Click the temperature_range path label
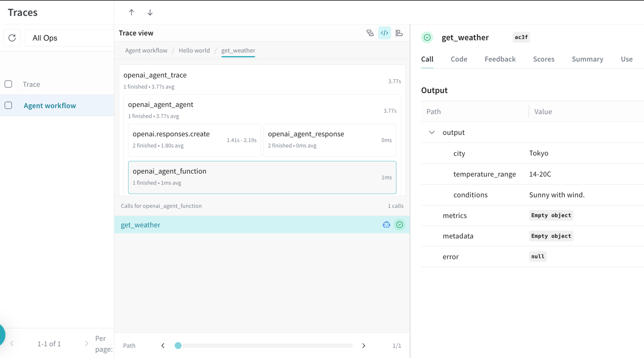Viewport: 644px width, 358px height. pos(485,174)
